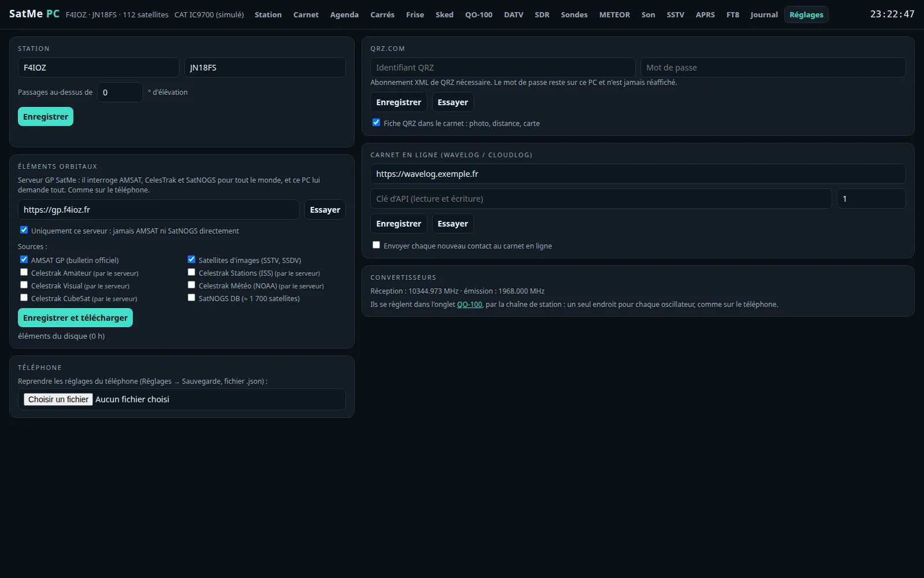Open the DATV tab
The image size is (924, 578).
(513, 14)
